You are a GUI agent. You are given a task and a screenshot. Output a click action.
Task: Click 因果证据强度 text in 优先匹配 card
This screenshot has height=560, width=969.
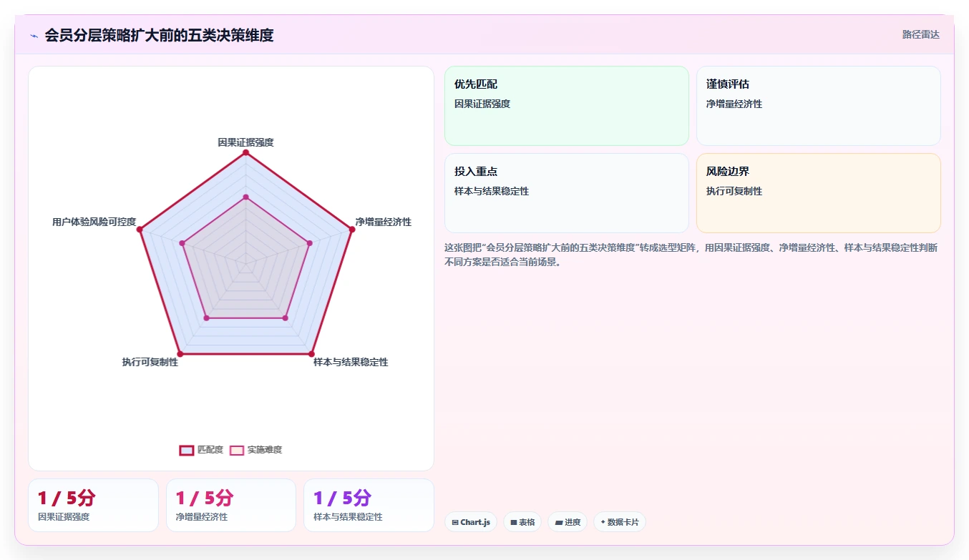pos(482,104)
